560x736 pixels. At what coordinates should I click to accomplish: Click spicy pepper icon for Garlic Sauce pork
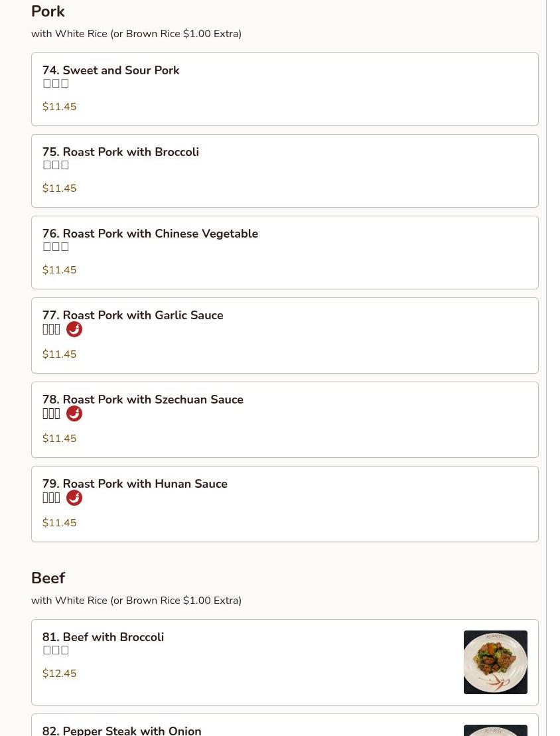74,329
